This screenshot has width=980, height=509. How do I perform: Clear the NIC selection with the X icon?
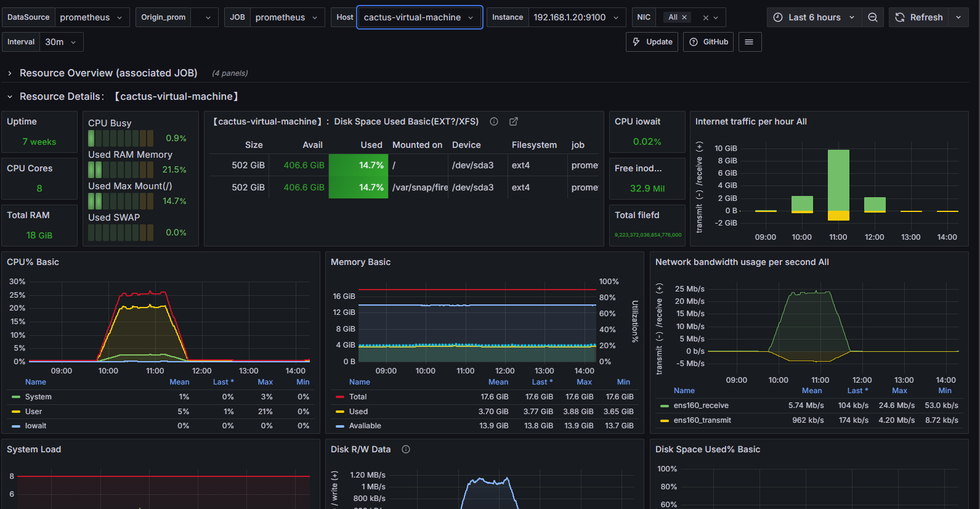[x=706, y=18]
